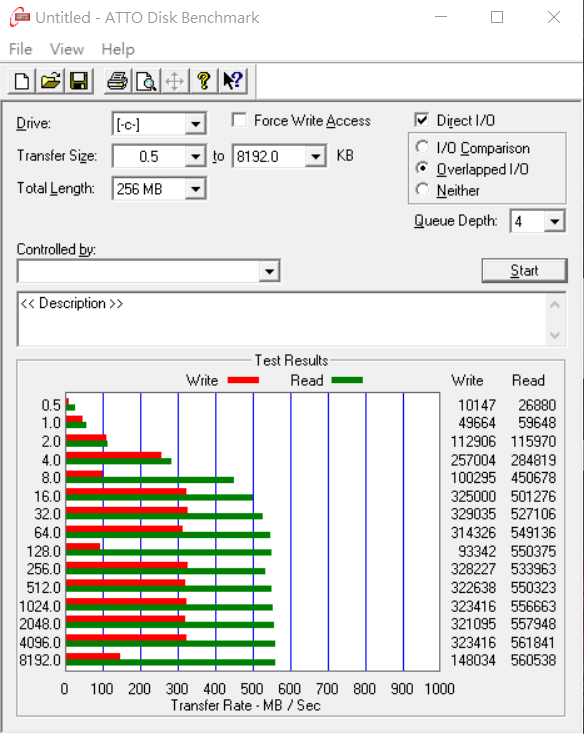Click inside the Description text box
584x734 pixels.
pos(281,319)
